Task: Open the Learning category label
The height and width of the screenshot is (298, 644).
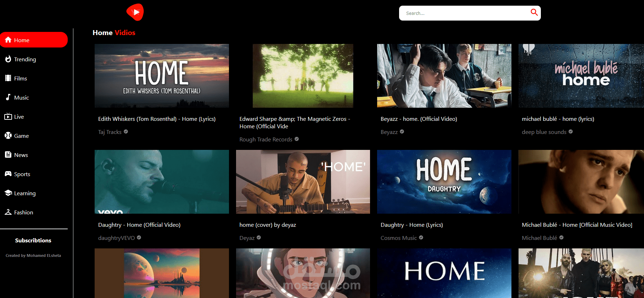Action: tap(25, 193)
